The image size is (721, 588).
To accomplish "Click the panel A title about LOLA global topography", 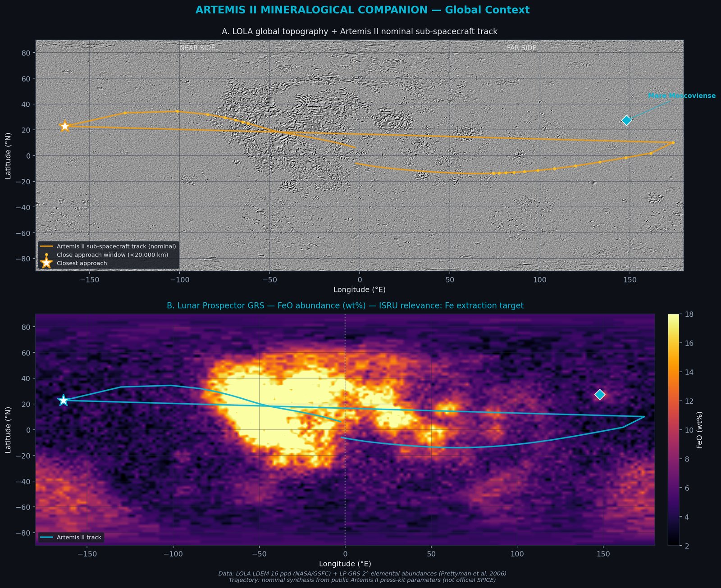I will point(360,32).
